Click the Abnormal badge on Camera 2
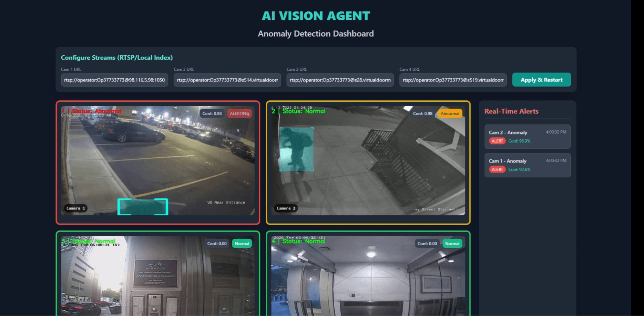 coord(450,113)
